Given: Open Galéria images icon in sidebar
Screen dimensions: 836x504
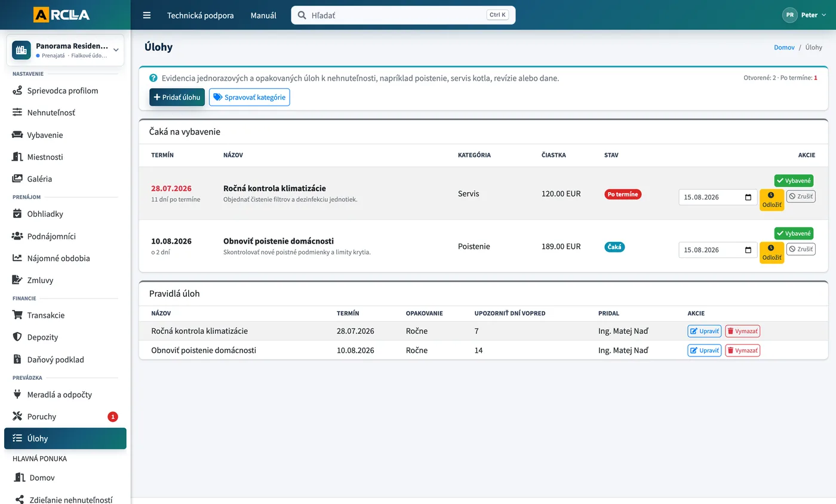Looking at the screenshot, I should [x=17, y=179].
